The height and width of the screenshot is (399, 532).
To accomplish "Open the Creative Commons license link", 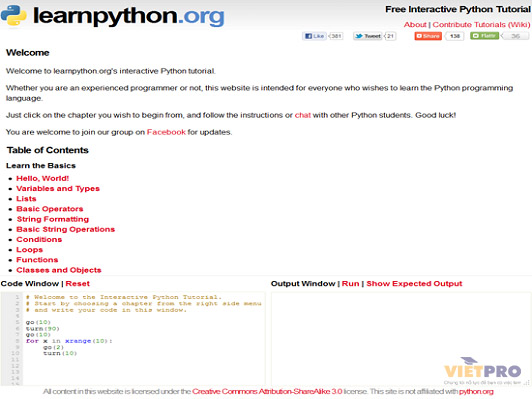I will point(267,392).
